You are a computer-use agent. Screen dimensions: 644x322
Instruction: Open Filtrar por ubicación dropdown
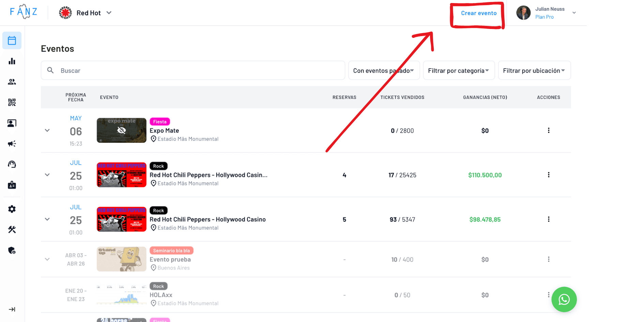coord(534,71)
